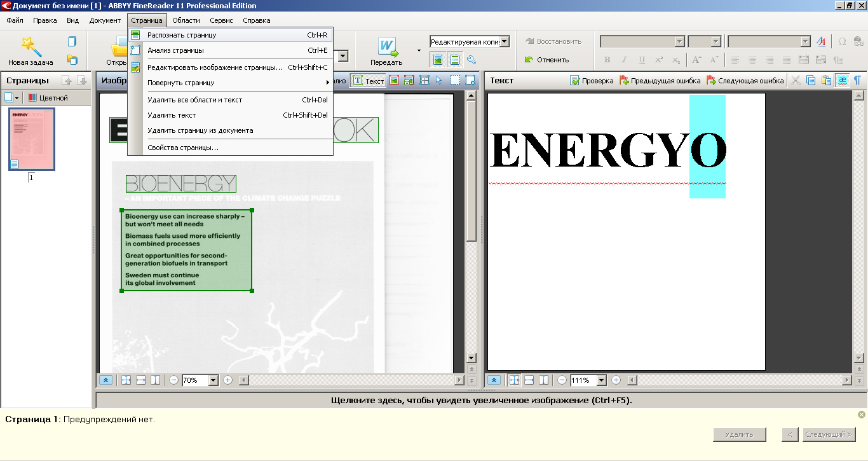Click the text panel horizontal scrollbar

pyautogui.click(x=739, y=380)
